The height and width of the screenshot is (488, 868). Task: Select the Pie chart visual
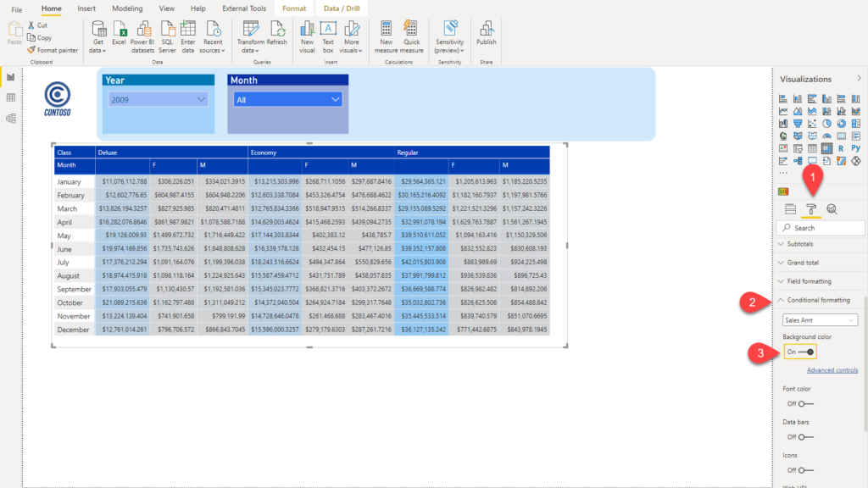coord(826,124)
